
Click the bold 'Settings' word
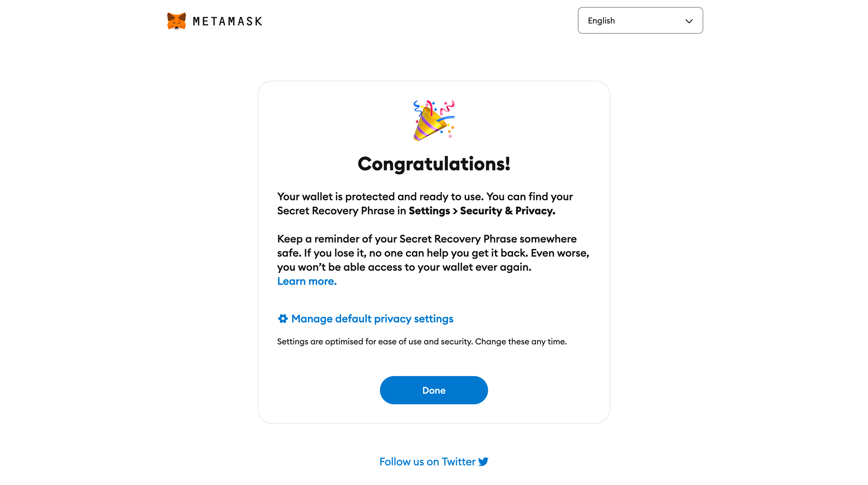pos(429,211)
